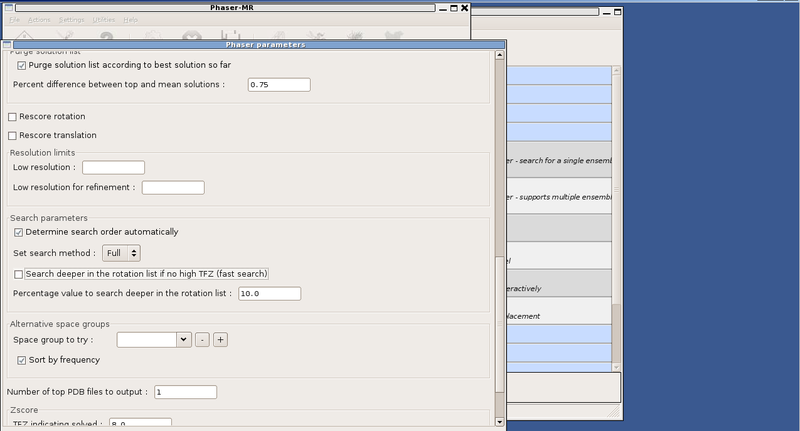Uncheck Determine search order automatically
800x431 pixels.
coord(19,232)
